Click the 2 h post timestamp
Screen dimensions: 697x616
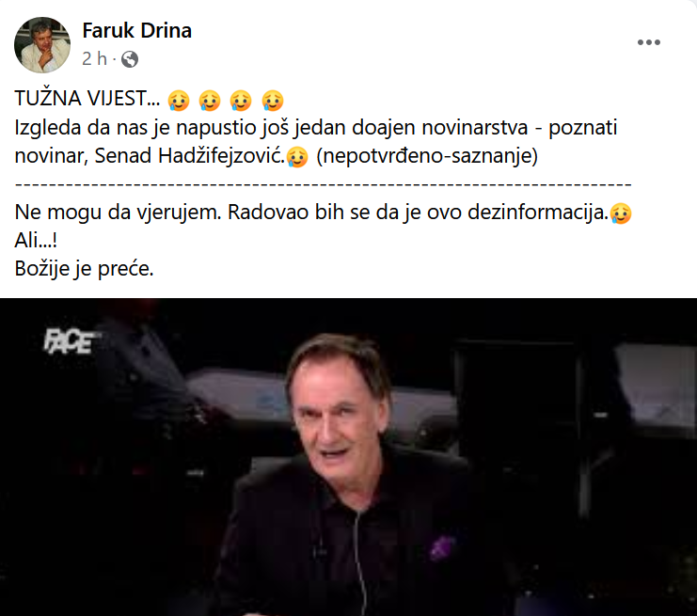pyautogui.click(x=94, y=58)
